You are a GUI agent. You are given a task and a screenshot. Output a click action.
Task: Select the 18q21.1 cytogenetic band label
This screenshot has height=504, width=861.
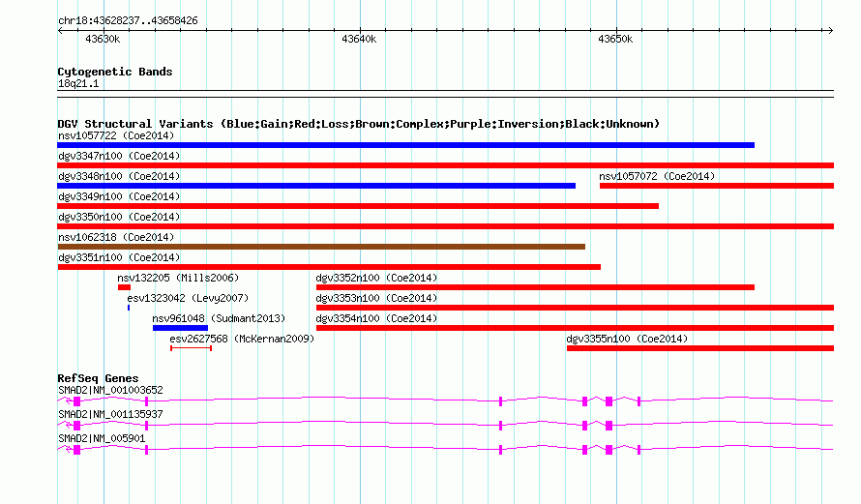pos(78,83)
